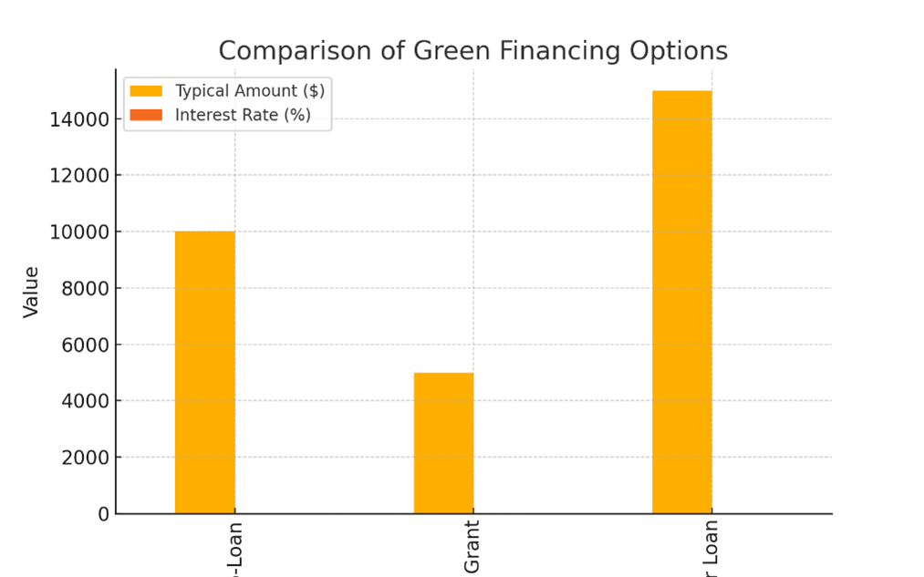The height and width of the screenshot is (577, 924).
Task: Click the leftmost orange bar reaching 10000
Action: (x=204, y=372)
